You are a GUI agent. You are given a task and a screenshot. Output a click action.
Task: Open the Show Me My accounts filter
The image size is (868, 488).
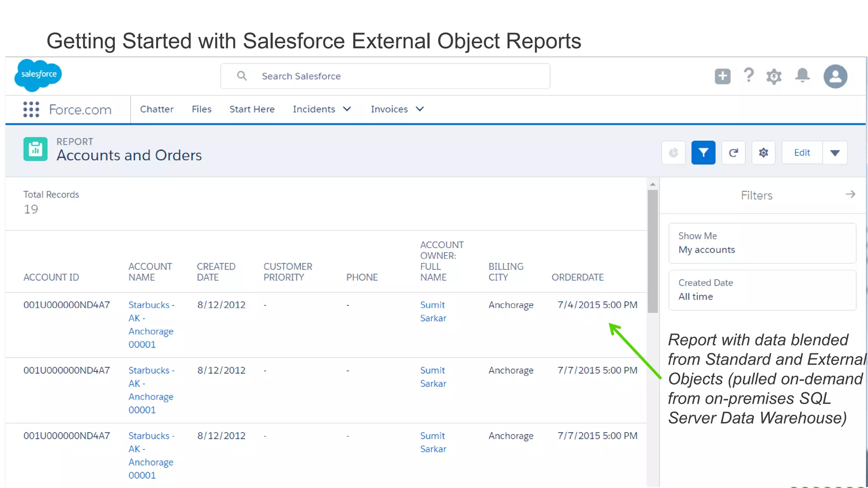[762, 243]
